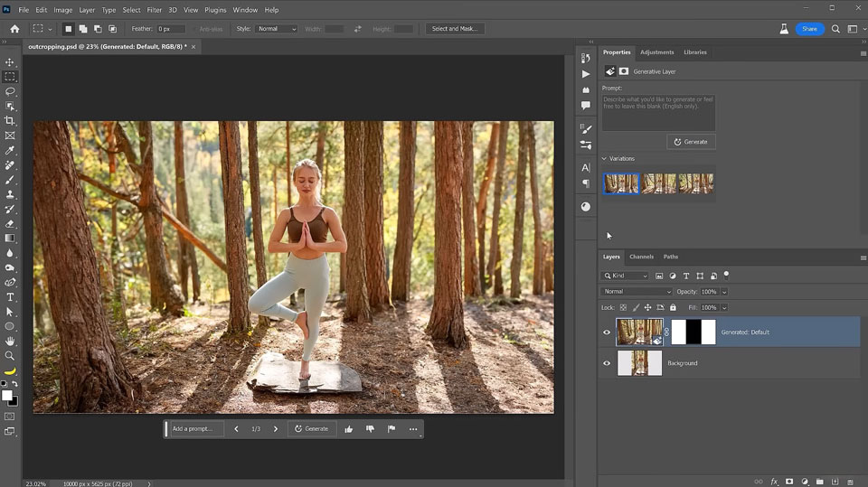868x487 pixels.
Task: Open the blend mode Normal dropdown
Action: coord(637,292)
